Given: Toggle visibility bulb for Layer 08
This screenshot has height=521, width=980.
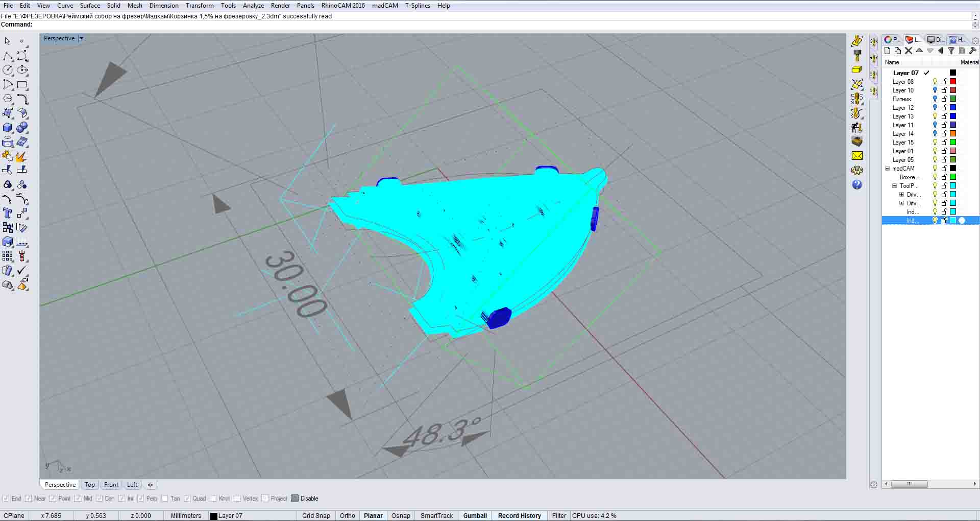Looking at the screenshot, I should coord(935,82).
